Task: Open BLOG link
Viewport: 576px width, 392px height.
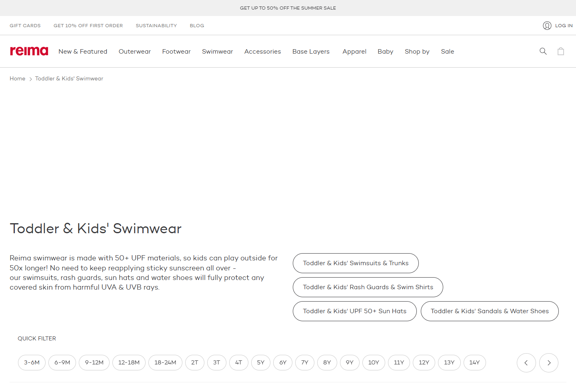Action: [x=197, y=26]
